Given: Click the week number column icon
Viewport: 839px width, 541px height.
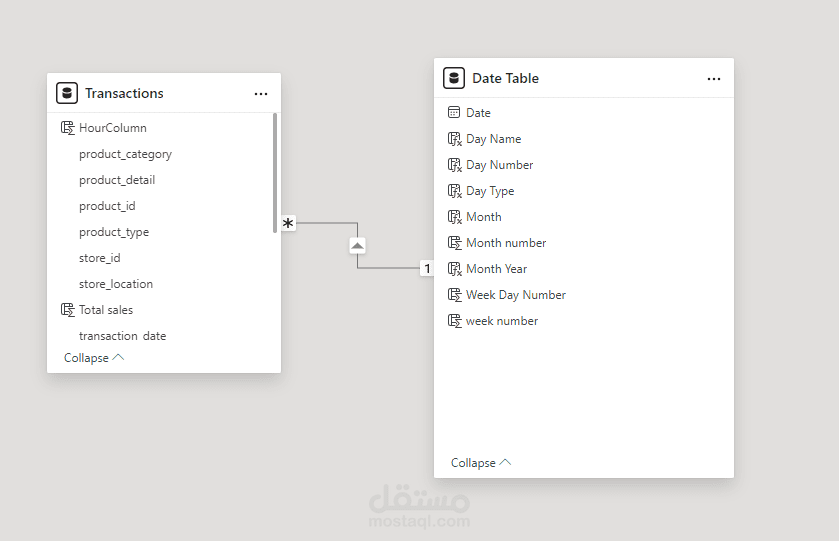Looking at the screenshot, I should point(455,321).
